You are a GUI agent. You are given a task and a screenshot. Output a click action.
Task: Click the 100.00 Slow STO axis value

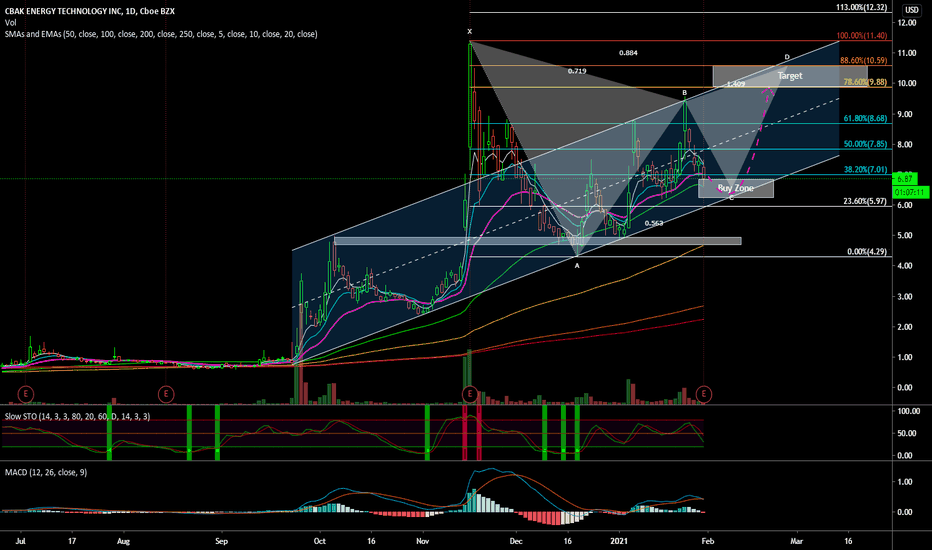coord(909,411)
